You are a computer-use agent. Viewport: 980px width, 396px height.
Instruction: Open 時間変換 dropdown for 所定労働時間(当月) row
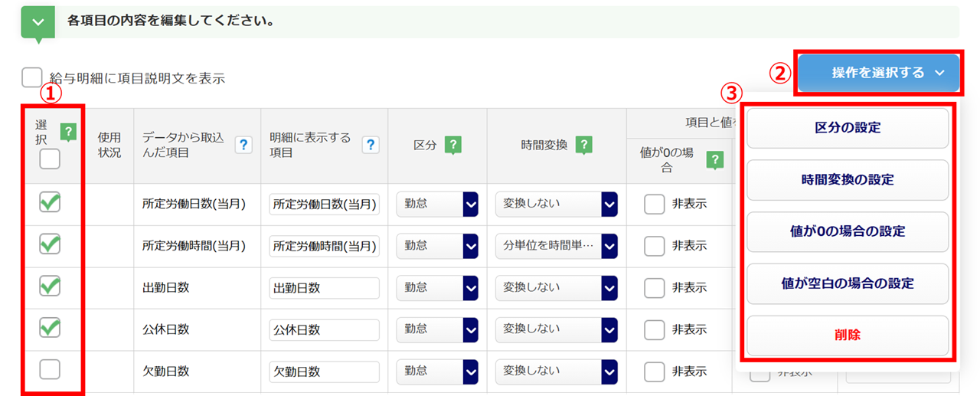[556, 246]
